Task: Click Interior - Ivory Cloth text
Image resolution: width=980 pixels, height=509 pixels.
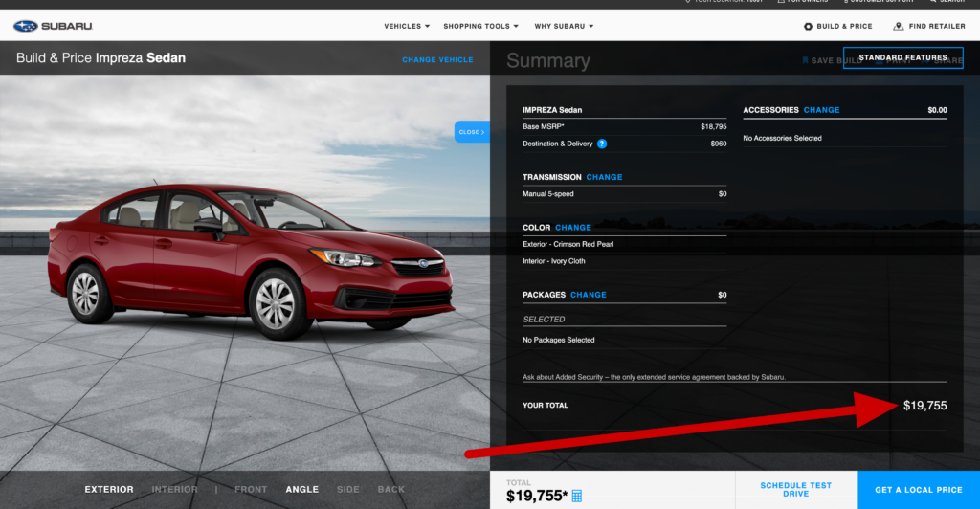Action: pyautogui.click(x=554, y=261)
